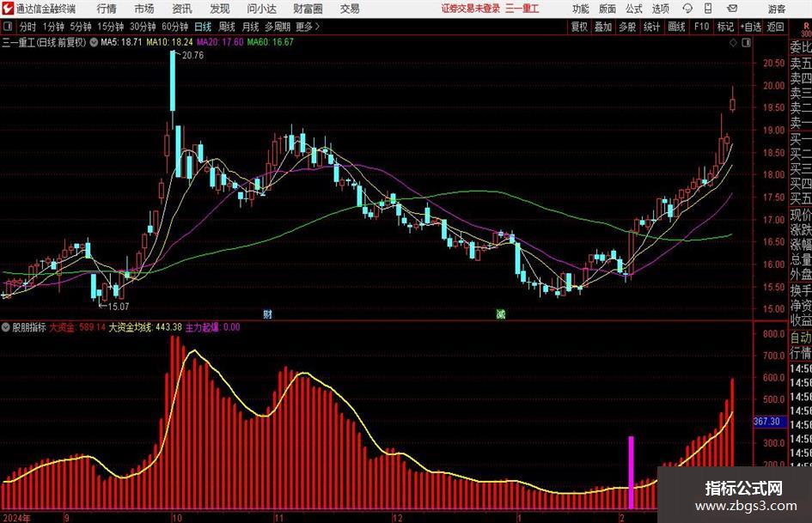Open the 市场 menu
The image size is (812, 523).
pyautogui.click(x=144, y=9)
